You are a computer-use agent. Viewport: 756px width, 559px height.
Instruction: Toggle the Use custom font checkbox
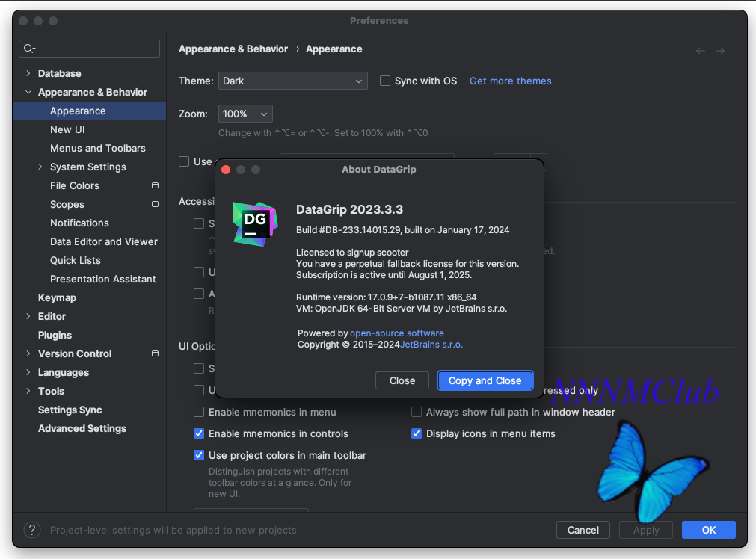(184, 161)
